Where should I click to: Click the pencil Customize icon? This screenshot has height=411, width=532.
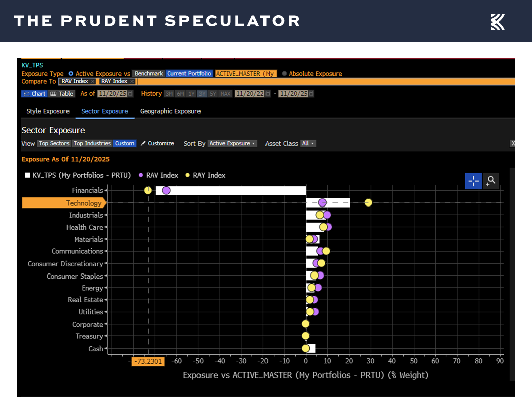click(x=143, y=143)
